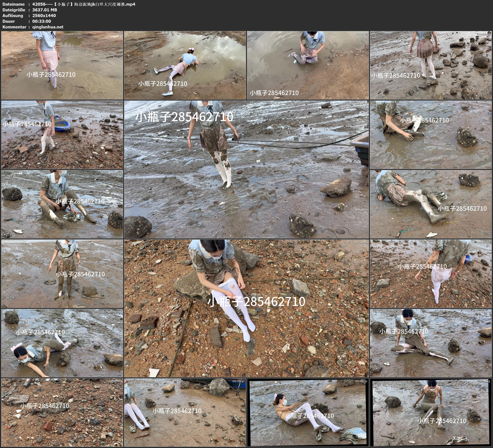Click the thumbnail at timestamp 00:27:47

(x=185, y=412)
